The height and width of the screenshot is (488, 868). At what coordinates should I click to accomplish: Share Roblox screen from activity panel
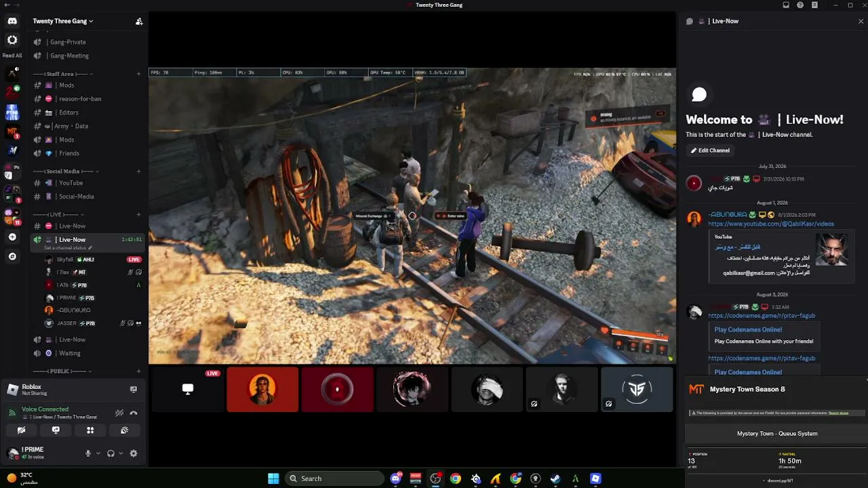point(134,389)
